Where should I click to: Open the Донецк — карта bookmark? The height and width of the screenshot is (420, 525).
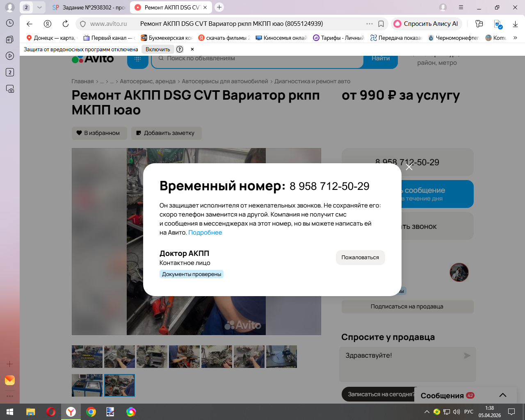coord(51,38)
